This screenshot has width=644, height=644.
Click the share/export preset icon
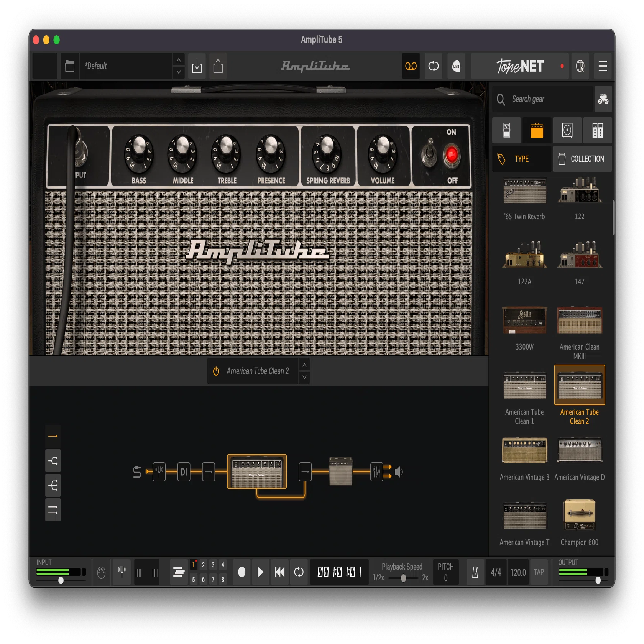click(x=218, y=66)
